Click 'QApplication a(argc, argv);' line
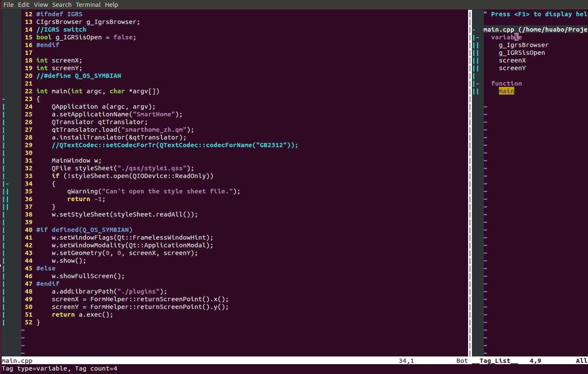Viewport: 588px width, 374px height. pyautogui.click(x=104, y=107)
